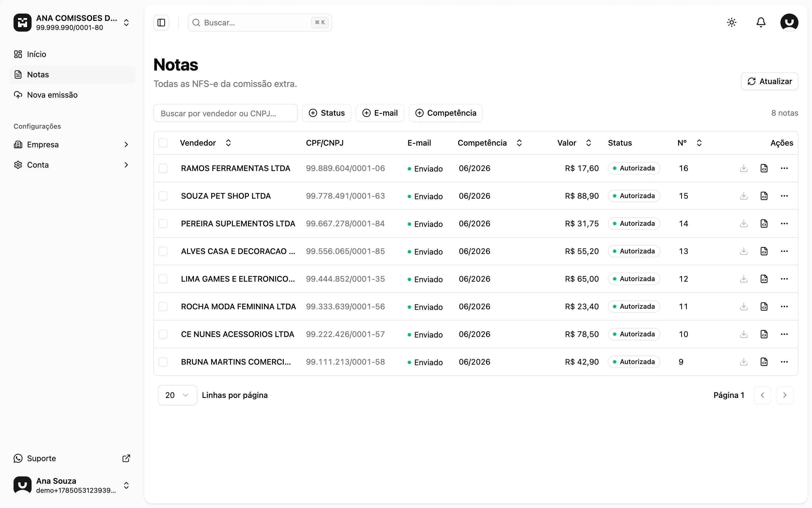Open more actions for ROCHA MODA FEMININA LTDA
This screenshot has width=812, height=508.
[784, 306]
